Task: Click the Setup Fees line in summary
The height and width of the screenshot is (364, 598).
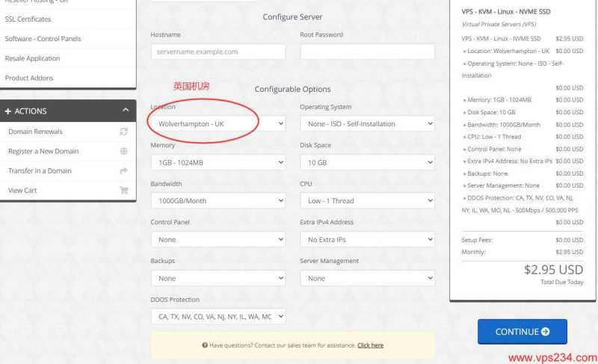Action: tap(522, 240)
